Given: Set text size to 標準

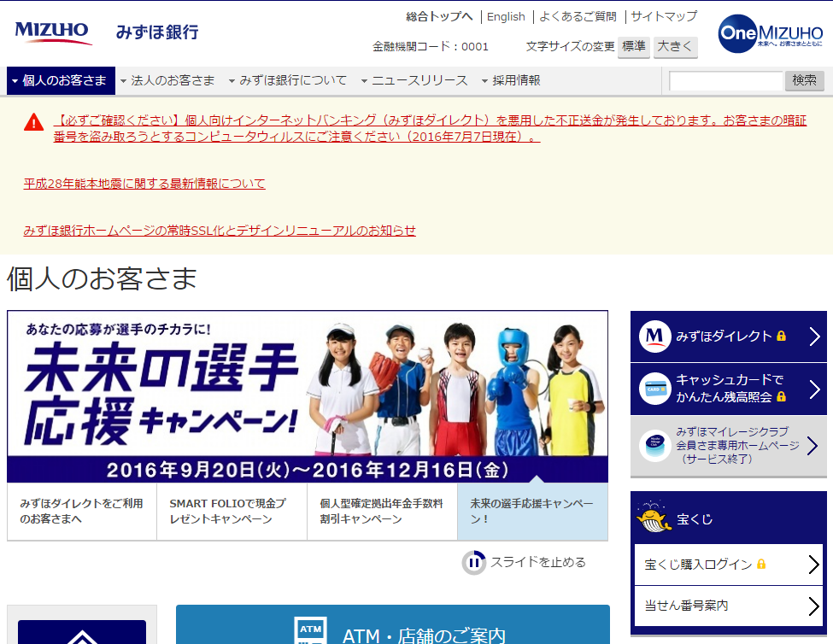Looking at the screenshot, I should click(634, 47).
